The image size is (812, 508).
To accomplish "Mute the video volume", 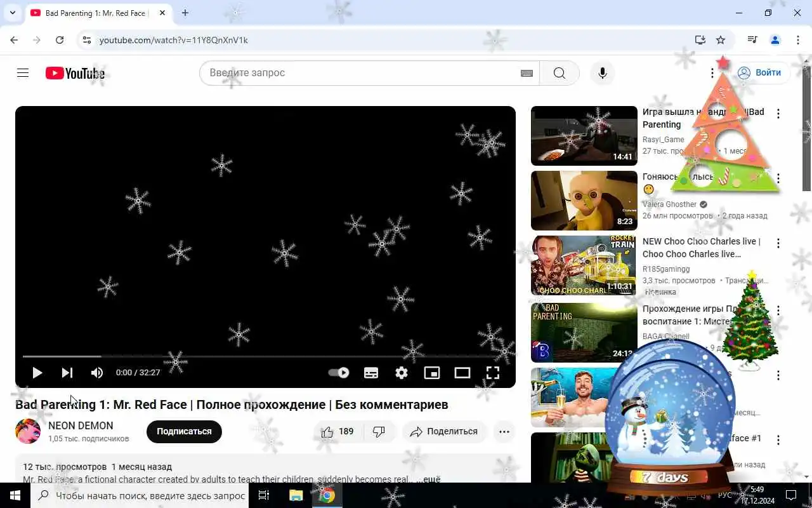I will coord(97,373).
